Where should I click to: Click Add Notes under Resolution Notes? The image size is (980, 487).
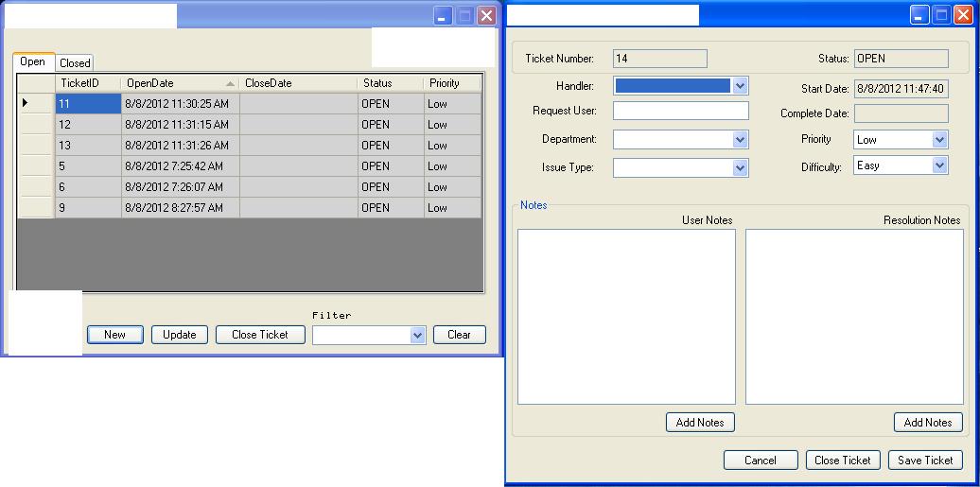(x=928, y=423)
